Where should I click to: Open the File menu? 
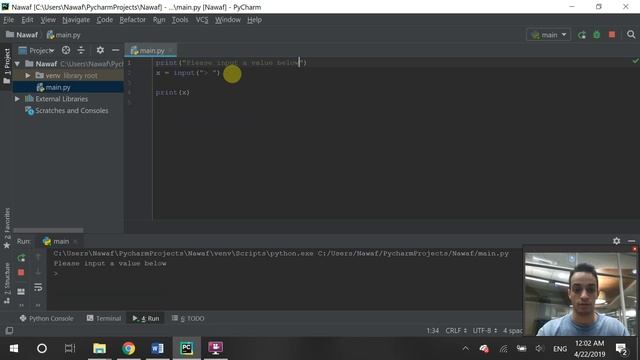(9, 20)
